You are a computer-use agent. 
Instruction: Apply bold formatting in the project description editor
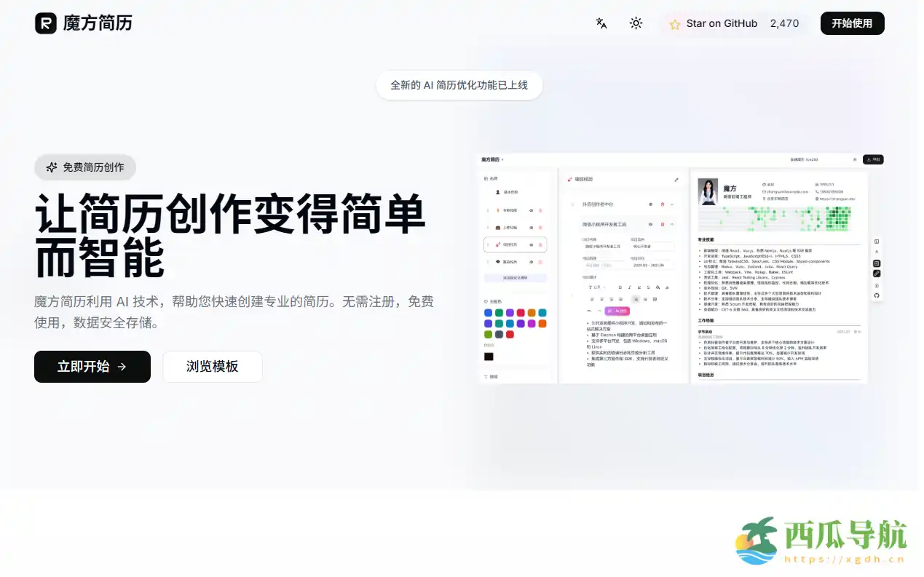[620, 287]
